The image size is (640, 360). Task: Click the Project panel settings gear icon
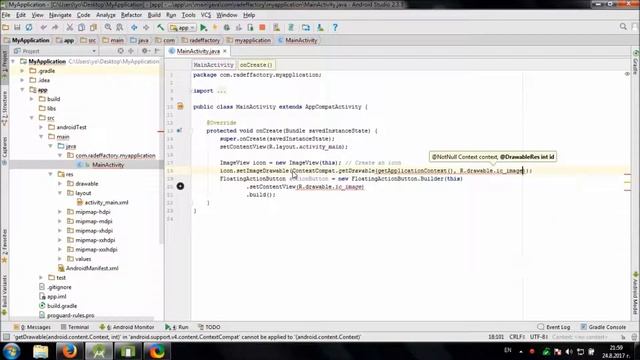pyautogui.click(x=145, y=51)
